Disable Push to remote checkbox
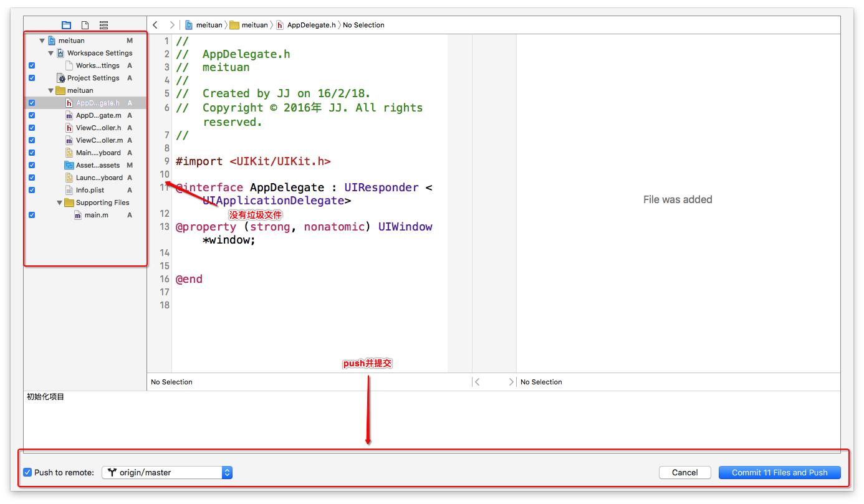The height and width of the screenshot is (504, 864). (x=27, y=472)
